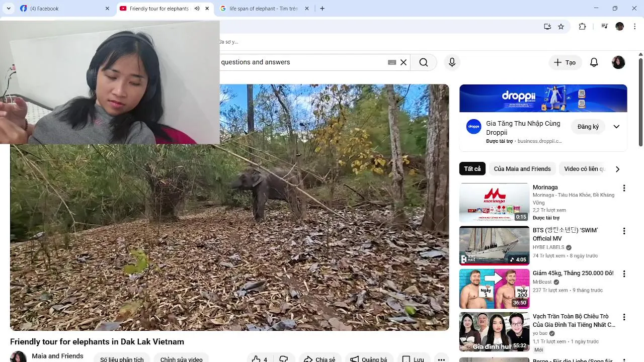644x362 pixels.
Task: Open the Morinaga video thumbnail
Action: [x=494, y=203]
